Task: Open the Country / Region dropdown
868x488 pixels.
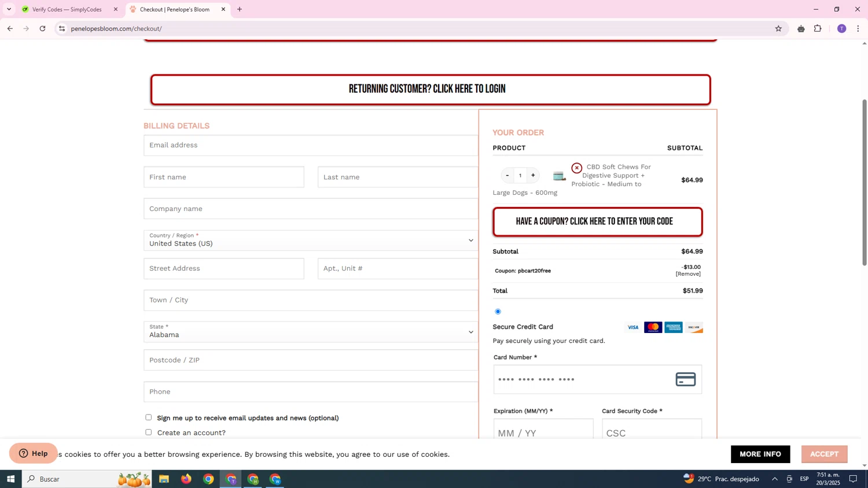Action: coord(311,240)
